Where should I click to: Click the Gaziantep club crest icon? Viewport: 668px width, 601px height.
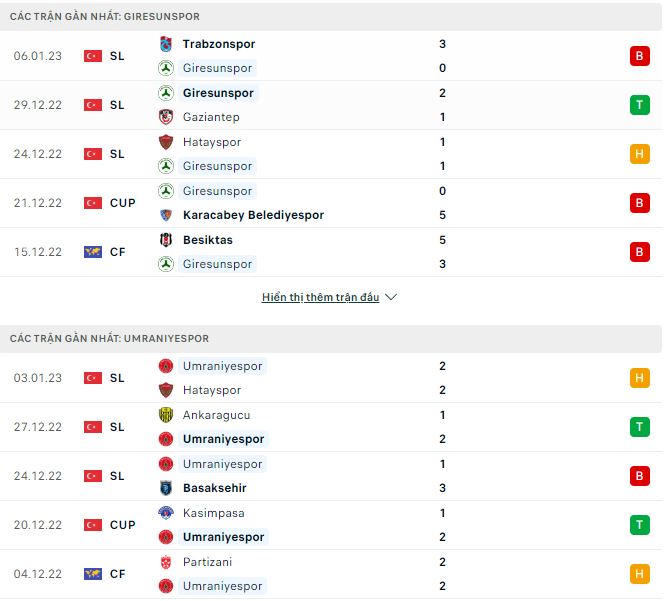166,117
